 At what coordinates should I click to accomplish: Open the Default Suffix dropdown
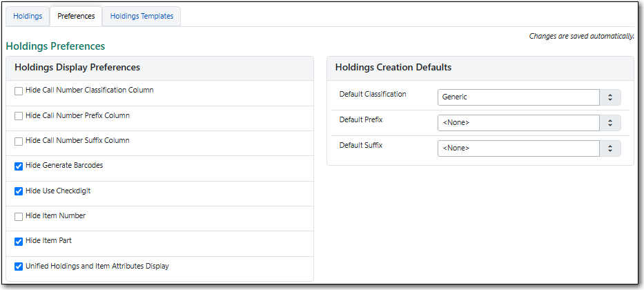point(529,148)
